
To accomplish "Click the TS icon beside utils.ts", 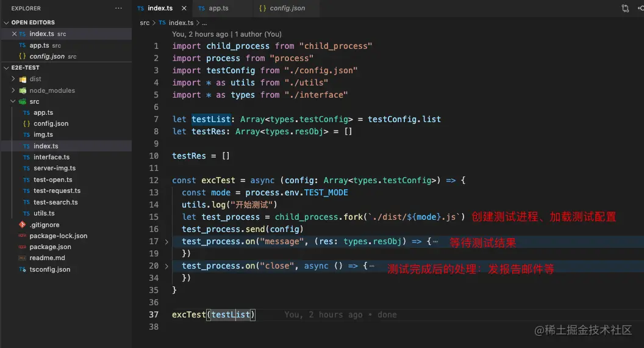I will [x=26, y=214].
